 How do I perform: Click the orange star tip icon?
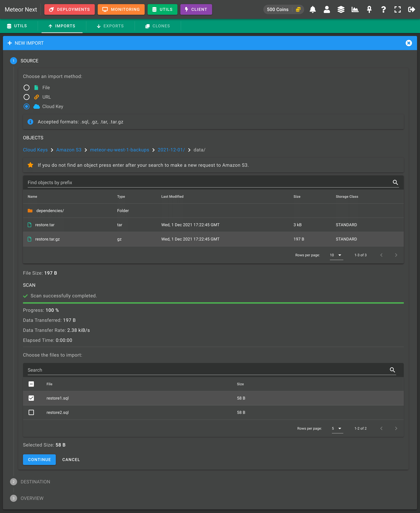30,165
